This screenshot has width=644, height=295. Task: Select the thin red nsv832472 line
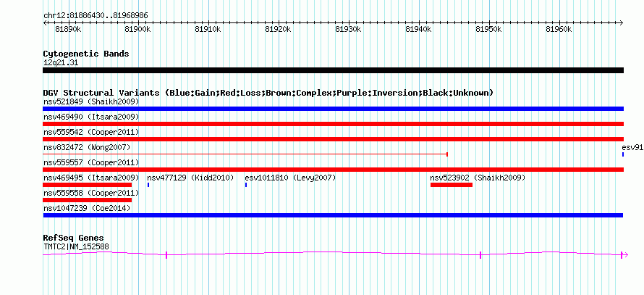245,154
